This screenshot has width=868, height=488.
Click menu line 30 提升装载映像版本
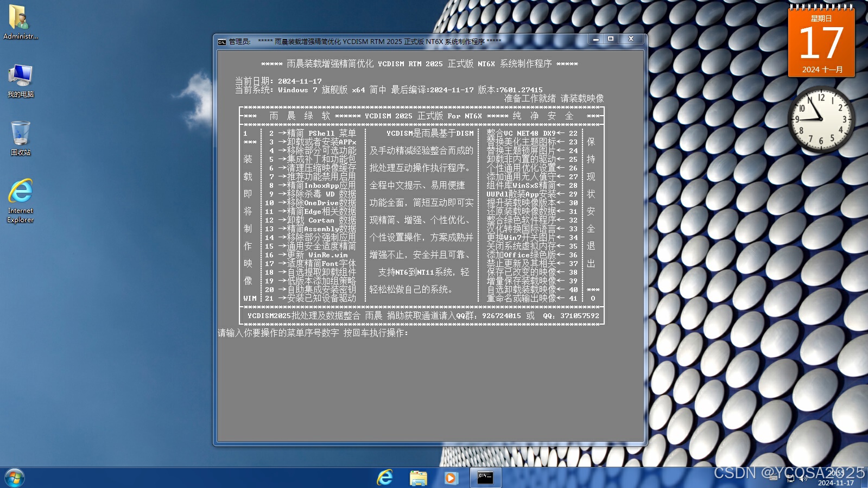(x=532, y=202)
